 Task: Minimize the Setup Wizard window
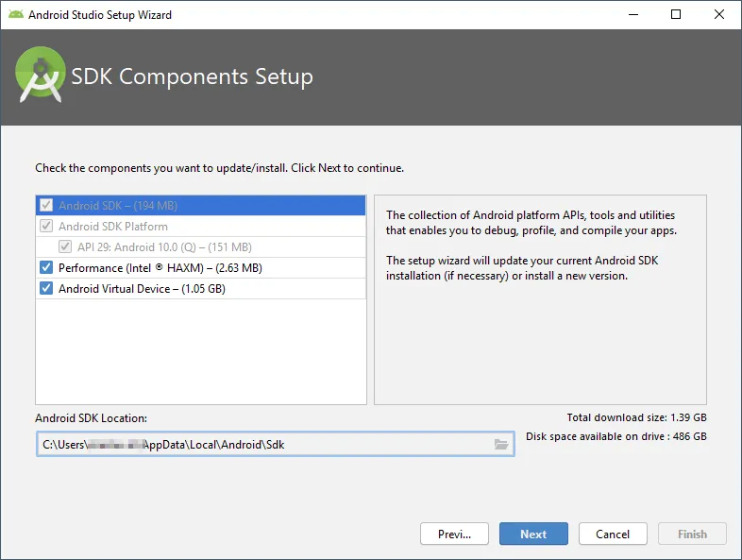click(x=633, y=15)
